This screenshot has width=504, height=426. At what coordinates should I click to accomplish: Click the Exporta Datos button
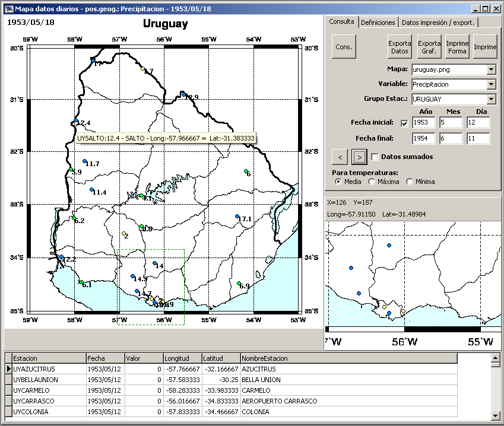point(400,47)
